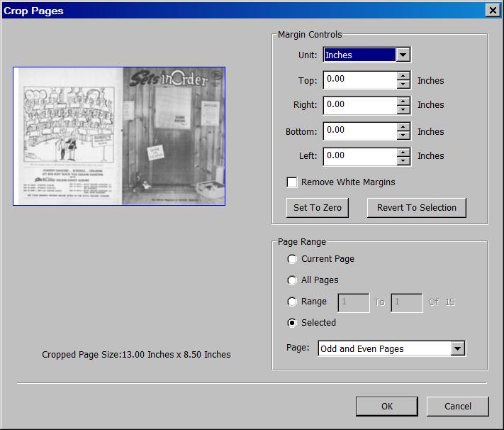This screenshot has width=504, height=430.
Task: Click the Right margin input field
Action: point(360,105)
